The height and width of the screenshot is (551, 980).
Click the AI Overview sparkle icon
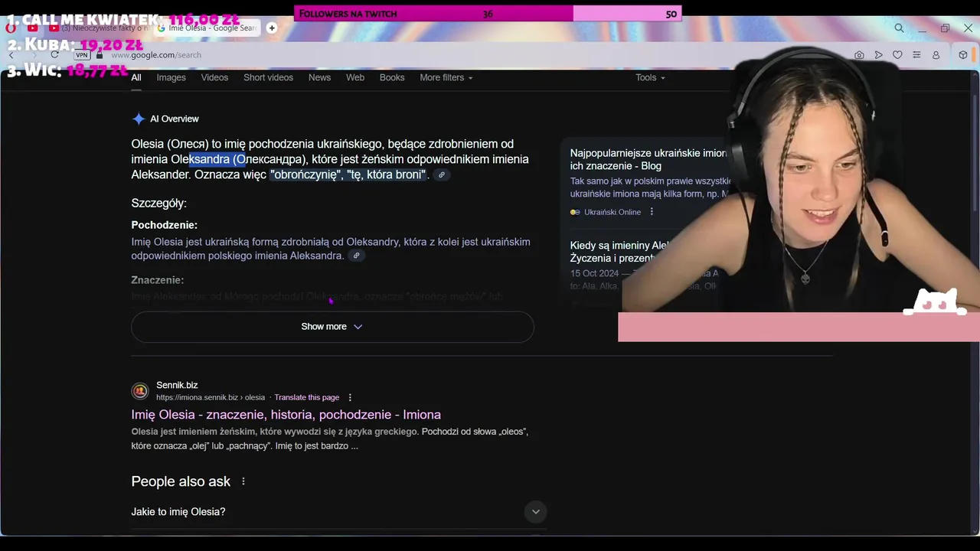coord(139,119)
